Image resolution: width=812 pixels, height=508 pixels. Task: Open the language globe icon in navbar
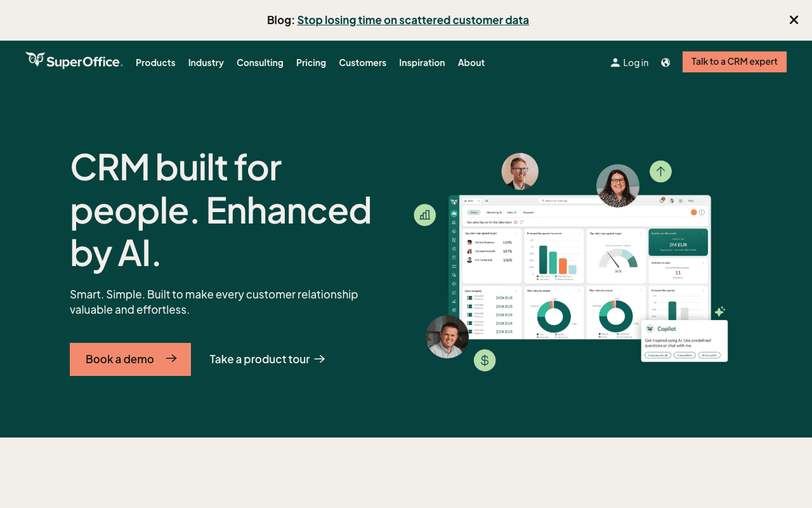coord(665,62)
